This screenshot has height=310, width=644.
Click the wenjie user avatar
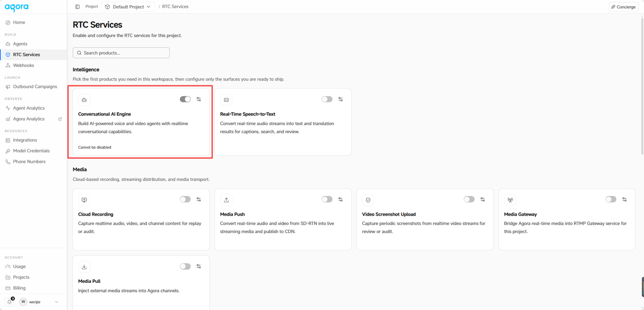(23, 302)
